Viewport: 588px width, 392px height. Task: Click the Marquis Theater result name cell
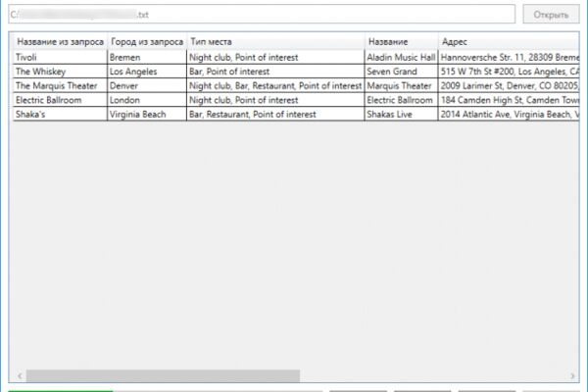click(x=401, y=85)
